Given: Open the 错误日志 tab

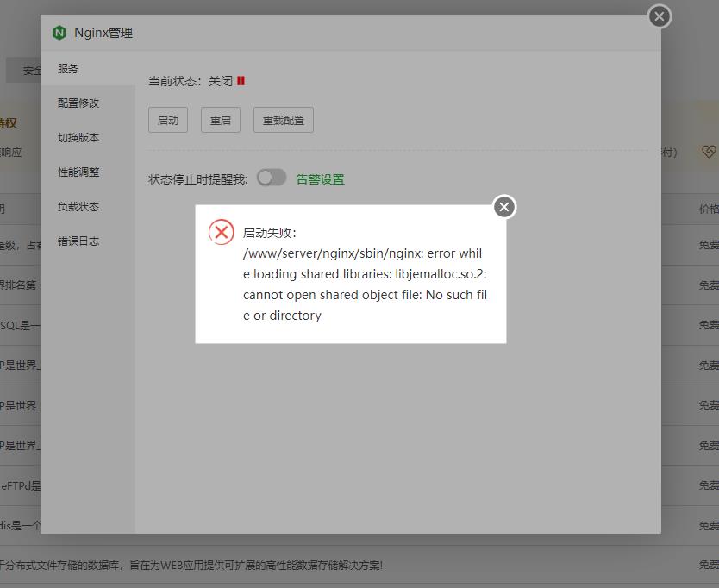Looking at the screenshot, I should (88, 241).
